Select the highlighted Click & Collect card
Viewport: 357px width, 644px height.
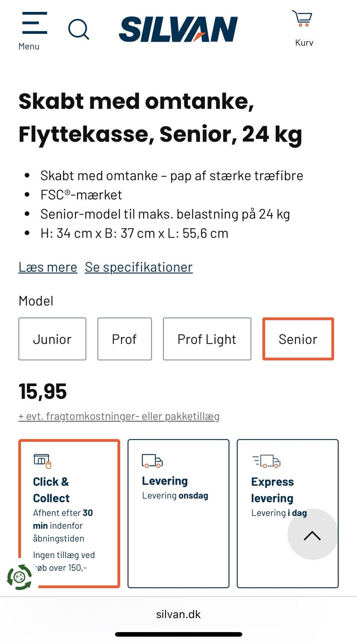pos(69,513)
